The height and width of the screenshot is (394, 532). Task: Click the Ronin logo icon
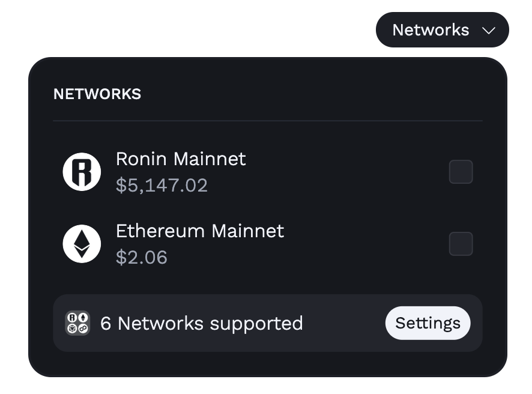82,172
